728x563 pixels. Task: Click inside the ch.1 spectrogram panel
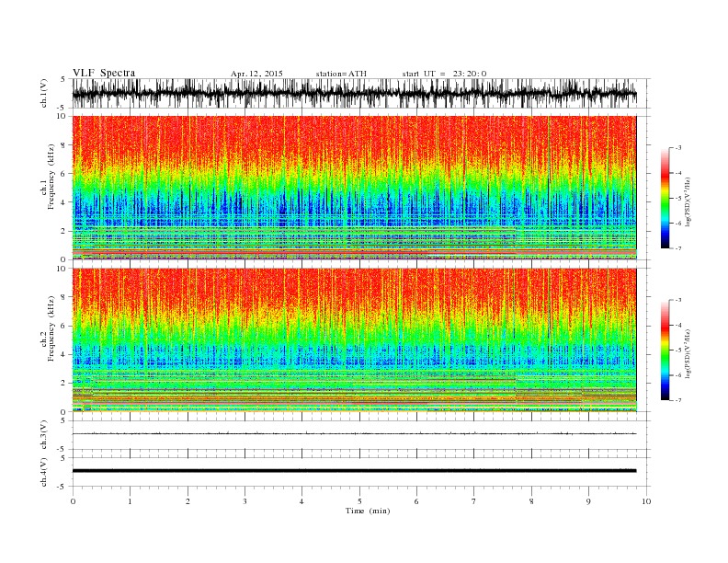(354, 188)
